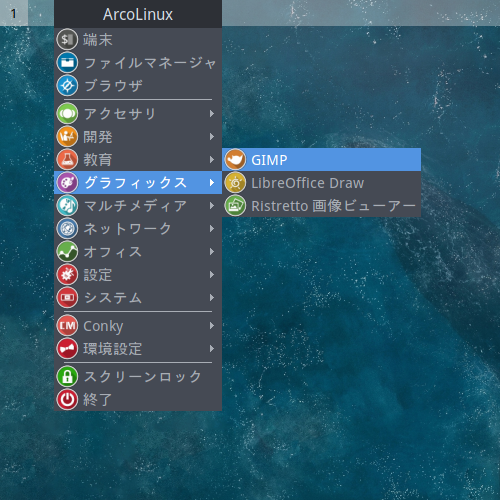Click the Conky CM icon
Image resolution: width=500 pixels, height=500 pixels.
[x=67, y=326]
